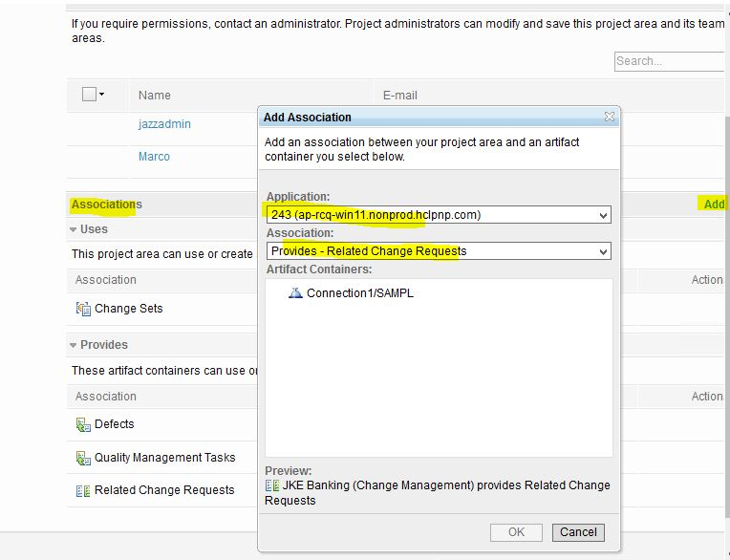Open the Application dropdown
This screenshot has height=560, width=730.
pyautogui.click(x=603, y=216)
